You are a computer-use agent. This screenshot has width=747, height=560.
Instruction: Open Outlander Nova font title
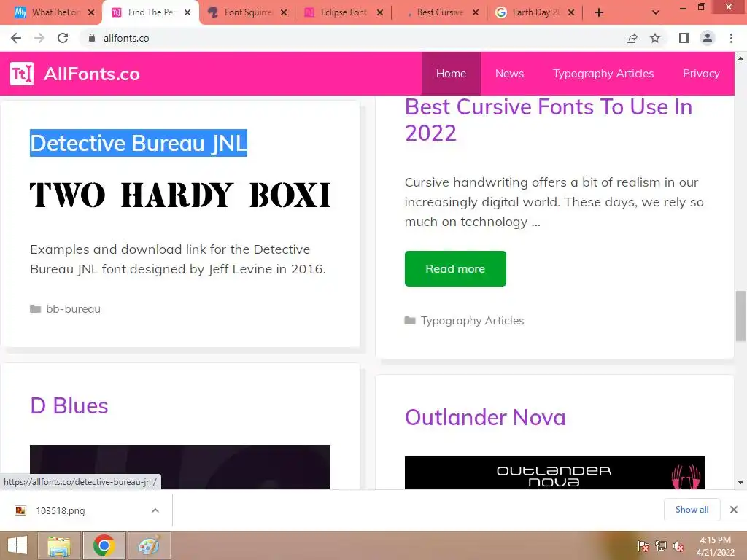pos(485,417)
